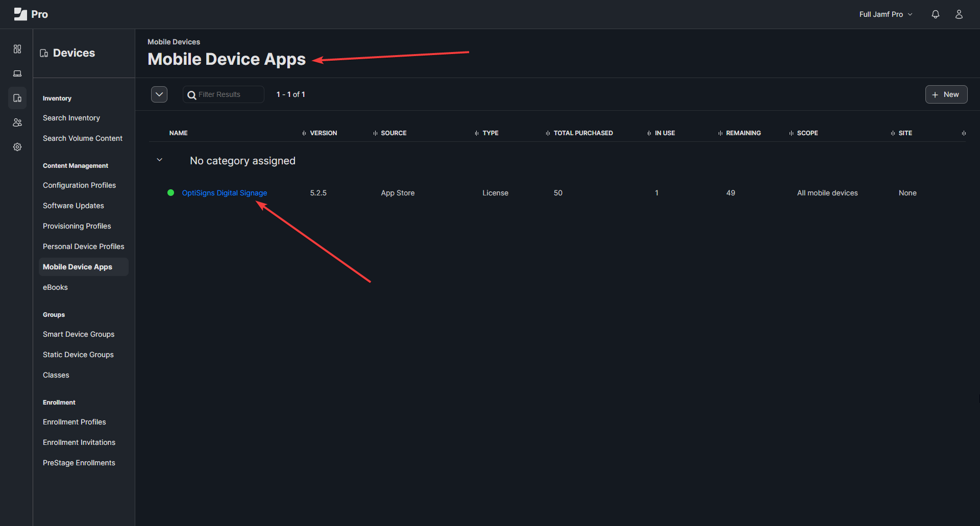Click the column handle before REMAINING
Image resolution: width=980 pixels, height=526 pixels.
[x=720, y=133]
